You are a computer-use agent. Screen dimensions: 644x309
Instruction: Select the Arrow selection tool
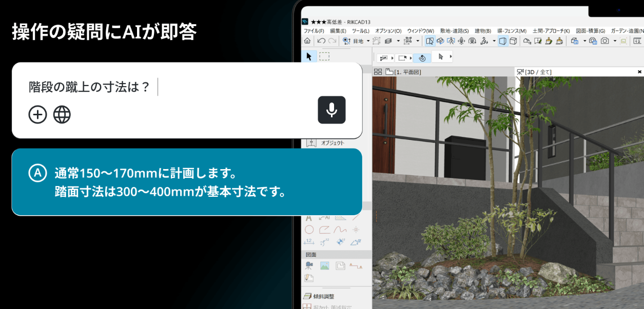tap(308, 56)
